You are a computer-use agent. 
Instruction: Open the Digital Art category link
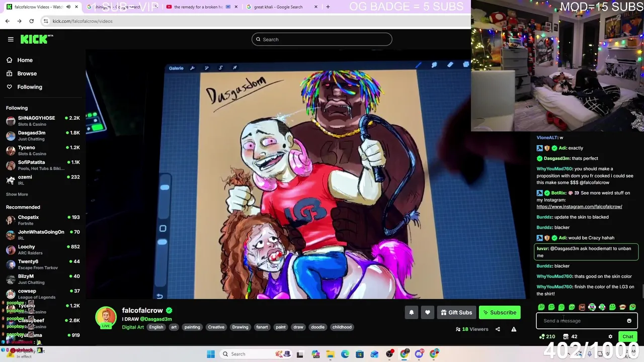click(133, 327)
